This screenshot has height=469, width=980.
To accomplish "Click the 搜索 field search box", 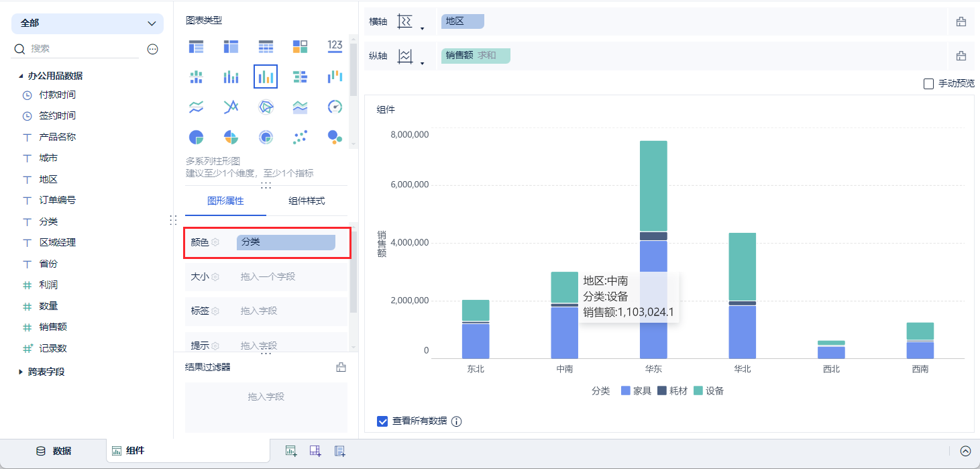I will (80, 49).
